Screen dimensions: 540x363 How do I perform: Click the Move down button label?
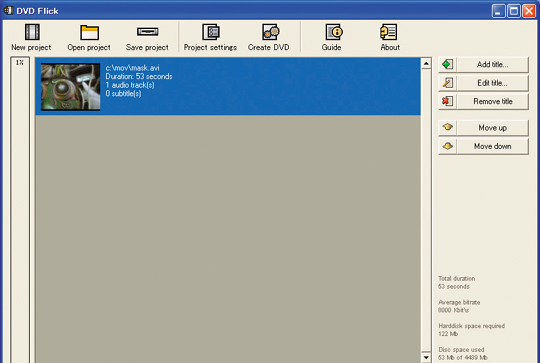coord(492,146)
